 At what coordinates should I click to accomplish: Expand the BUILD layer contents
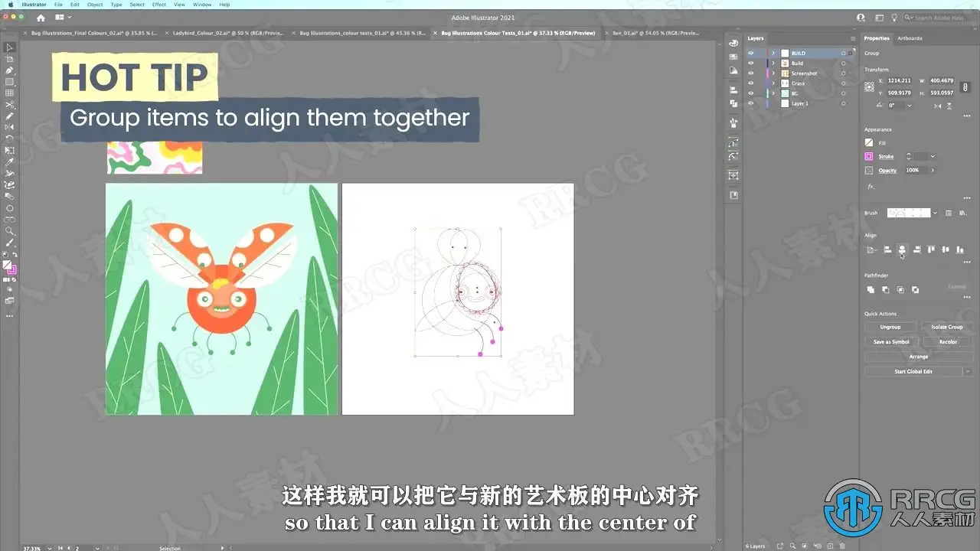tap(773, 53)
